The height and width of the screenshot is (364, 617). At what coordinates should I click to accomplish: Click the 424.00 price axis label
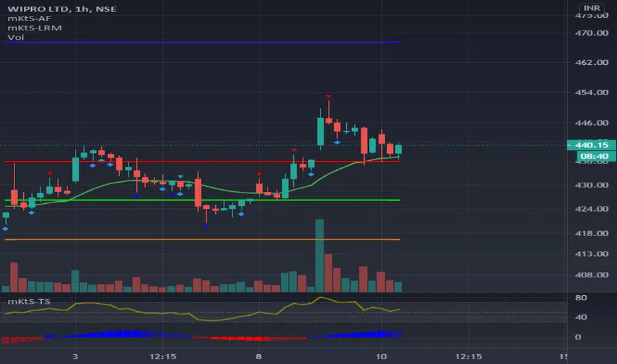[591, 209]
